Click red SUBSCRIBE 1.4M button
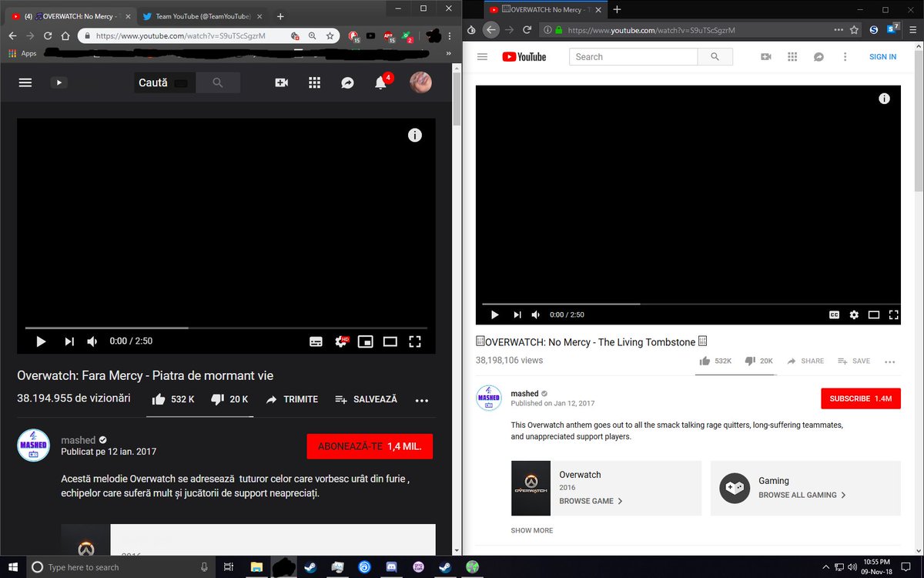The height and width of the screenshot is (578, 924). pos(860,398)
